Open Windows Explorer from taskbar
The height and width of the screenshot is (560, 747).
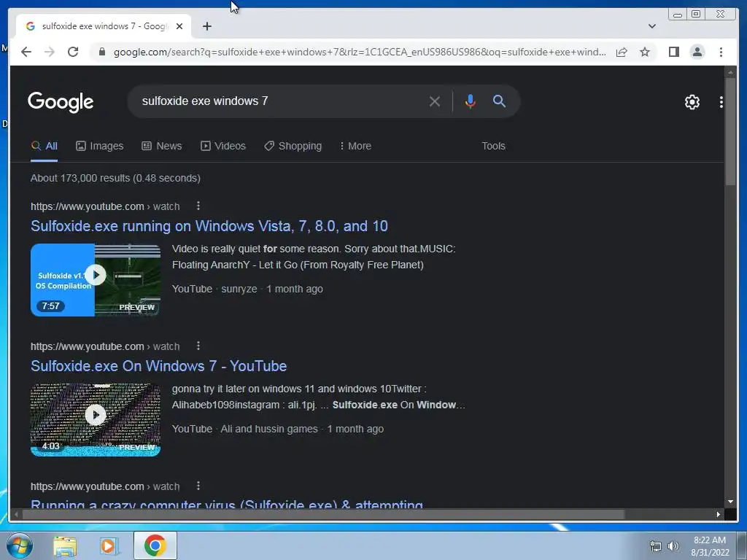pyautogui.click(x=65, y=546)
